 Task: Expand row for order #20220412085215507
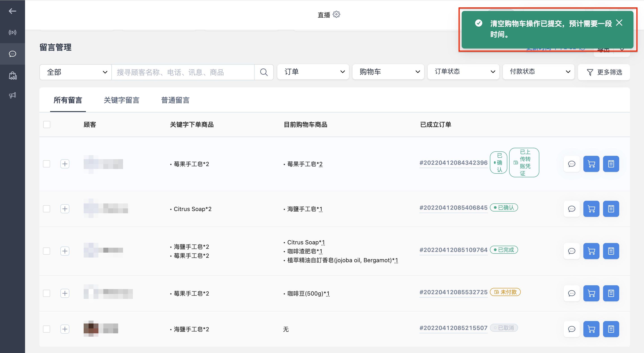point(65,329)
